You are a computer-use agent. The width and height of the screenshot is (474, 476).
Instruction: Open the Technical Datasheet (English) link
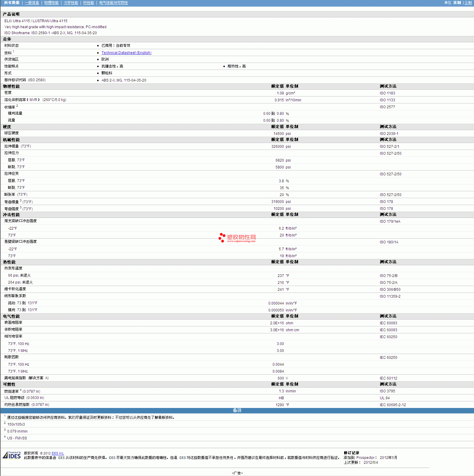[126, 53]
